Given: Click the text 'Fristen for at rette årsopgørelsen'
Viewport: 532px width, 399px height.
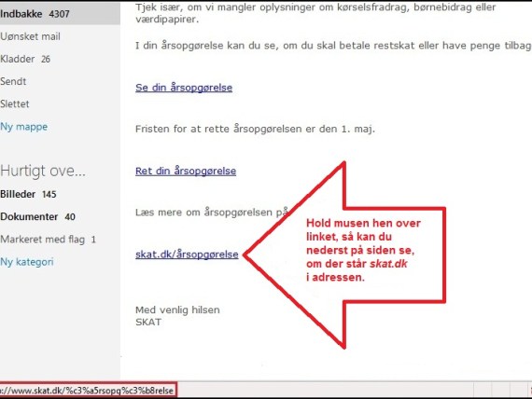Looking at the screenshot, I should (x=218, y=129).
